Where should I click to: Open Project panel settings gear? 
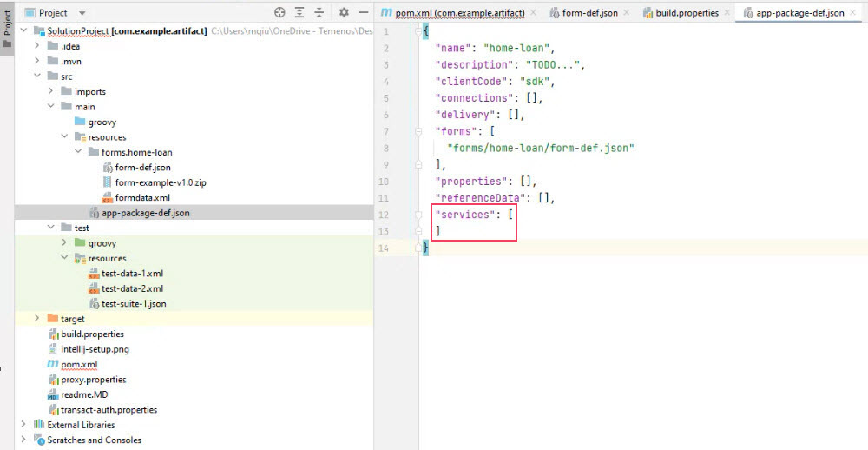tap(344, 12)
